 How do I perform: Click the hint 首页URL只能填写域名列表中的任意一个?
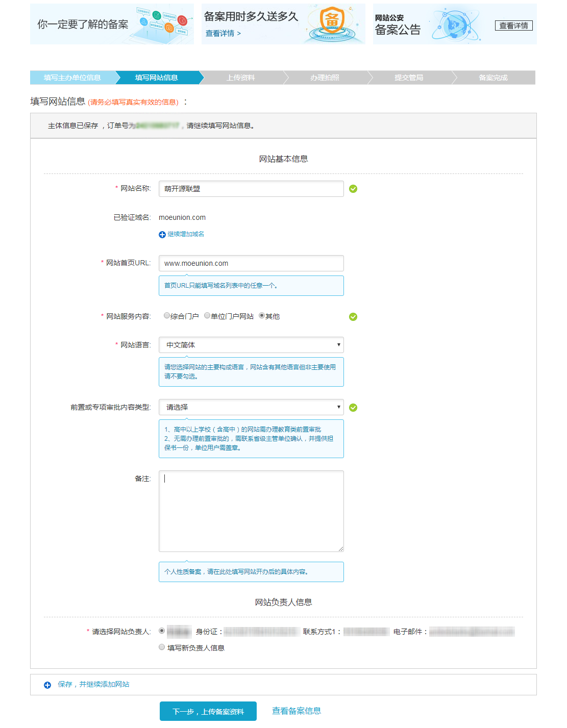(251, 286)
